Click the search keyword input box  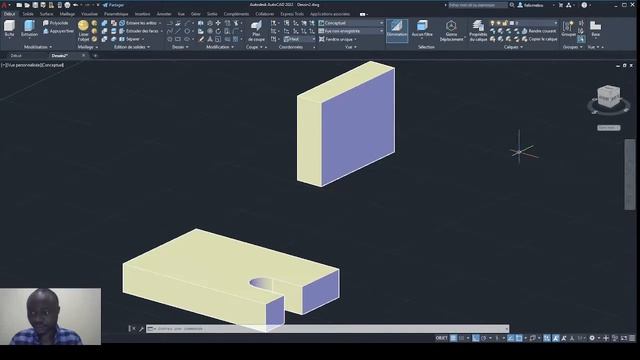click(478, 5)
